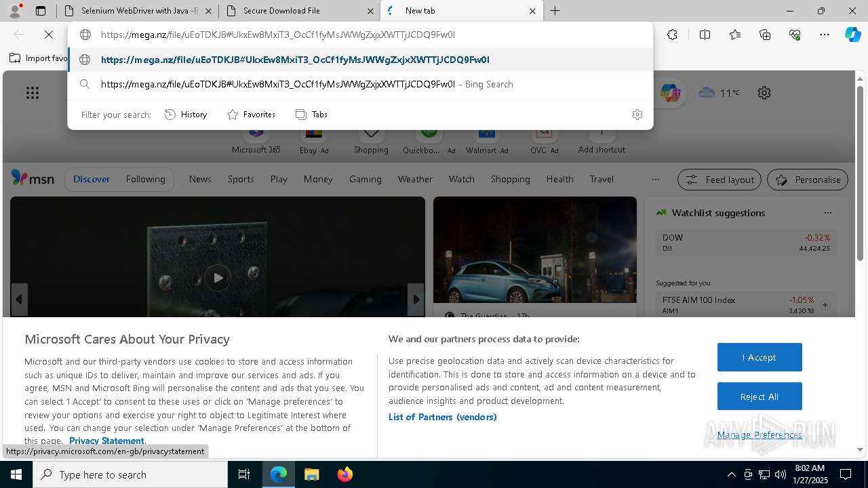868x488 pixels.
Task: Open the Feed layout options
Action: pos(720,180)
